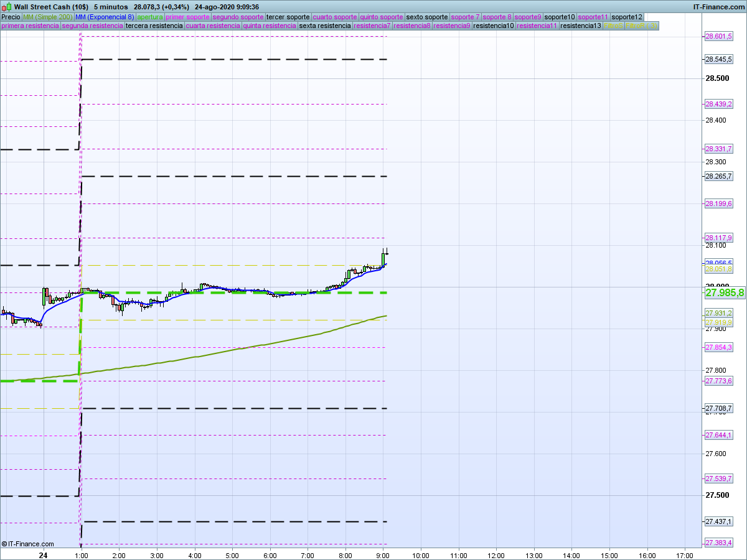Click the primer soporte label
The height and width of the screenshot is (560, 747).
(188, 17)
